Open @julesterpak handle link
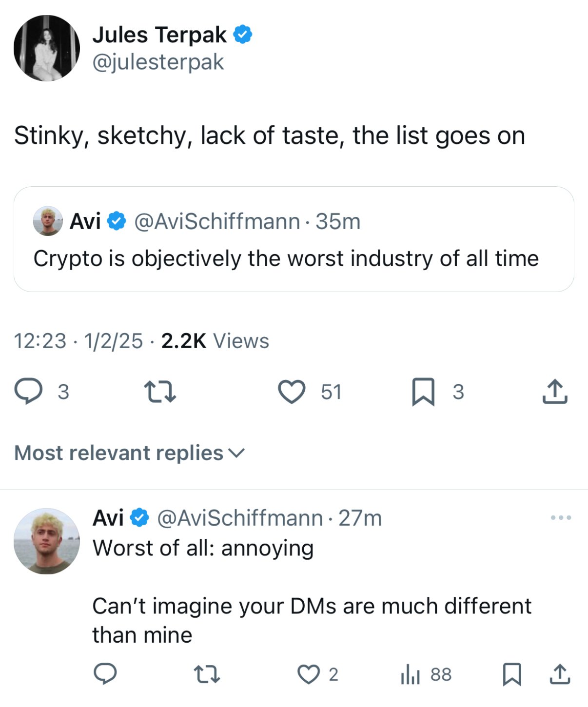The width and height of the screenshot is (588, 707). (158, 62)
